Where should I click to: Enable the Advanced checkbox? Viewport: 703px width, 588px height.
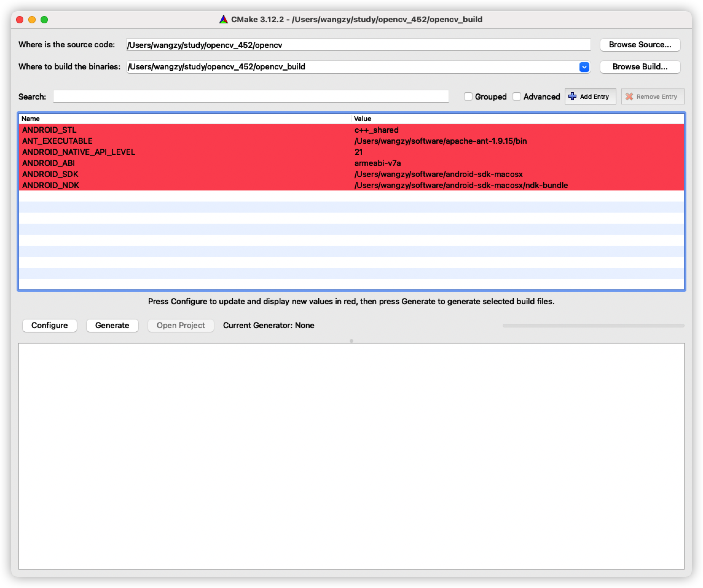tap(516, 96)
